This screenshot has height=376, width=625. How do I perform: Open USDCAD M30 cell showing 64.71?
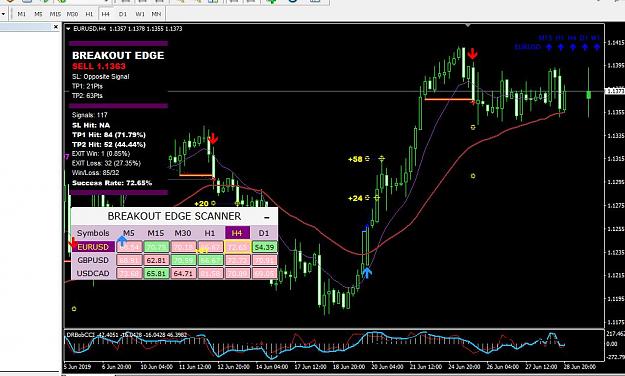[183, 273]
